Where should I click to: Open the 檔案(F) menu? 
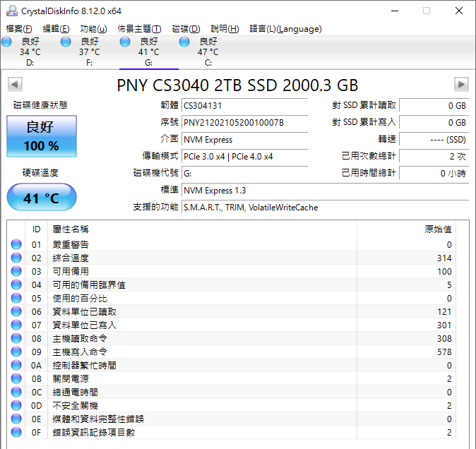pyautogui.click(x=19, y=29)
